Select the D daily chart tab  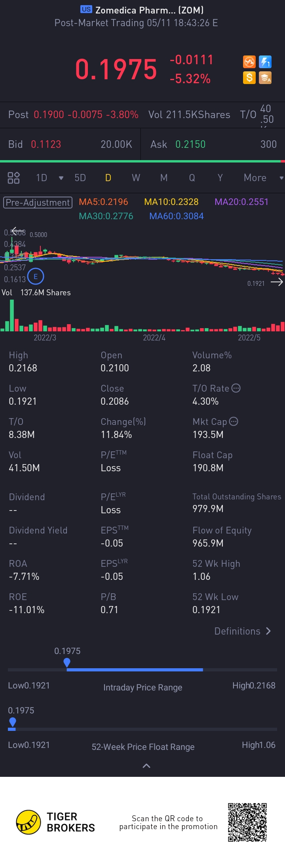point(108,178)
